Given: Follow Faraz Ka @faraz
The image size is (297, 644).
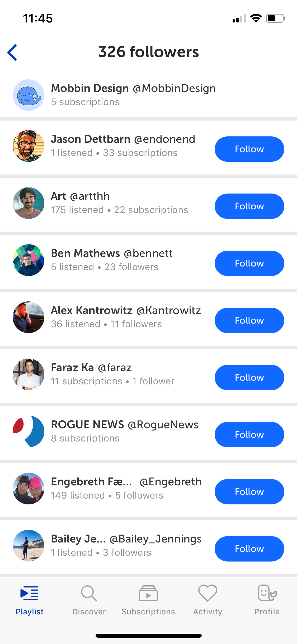Looking at the screenshot, I should 249,378.
